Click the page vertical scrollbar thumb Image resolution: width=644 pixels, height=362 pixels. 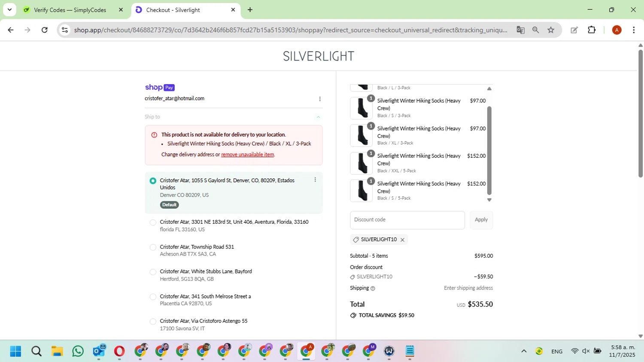coord(640,113)
